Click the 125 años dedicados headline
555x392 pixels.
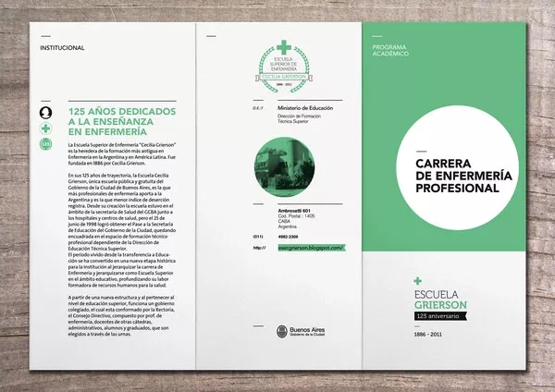(122, 121)
